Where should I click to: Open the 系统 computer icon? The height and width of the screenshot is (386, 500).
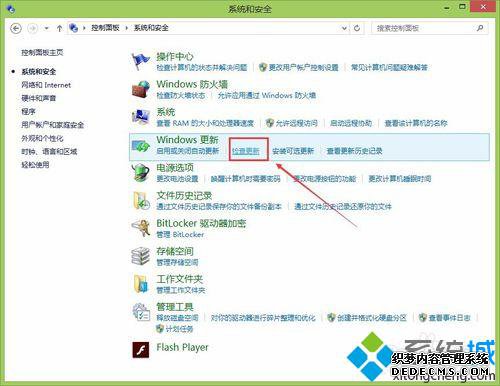pyautogui.click(x=140, y=117)
